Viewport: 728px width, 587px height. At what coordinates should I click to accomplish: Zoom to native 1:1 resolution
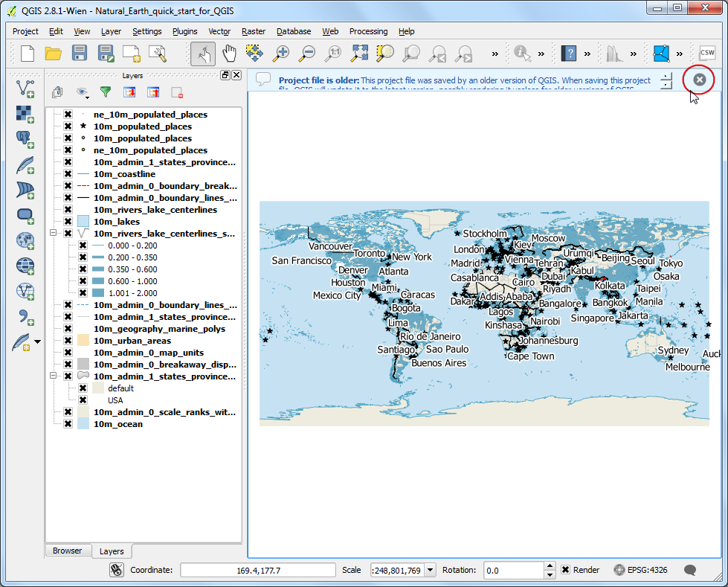pyautogui.click(x=333, y=54)
